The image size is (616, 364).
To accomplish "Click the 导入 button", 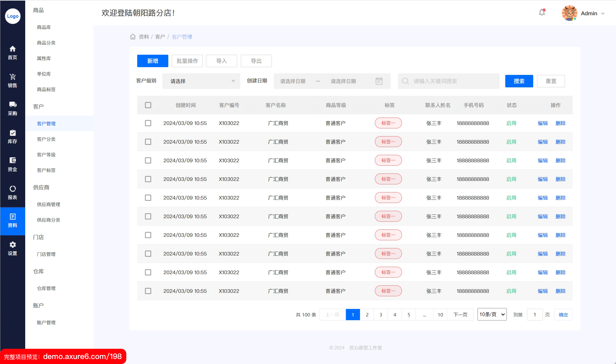I will tap(222, 61).
